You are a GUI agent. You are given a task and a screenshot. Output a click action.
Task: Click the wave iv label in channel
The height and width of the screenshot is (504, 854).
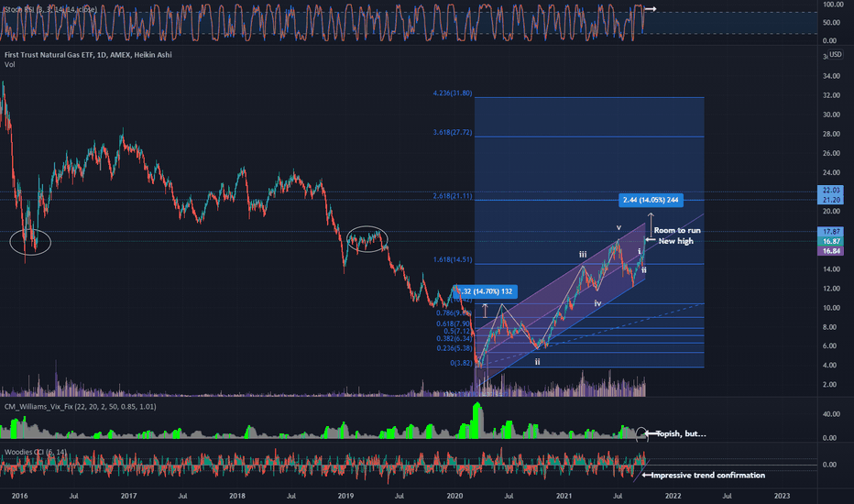click(597, 303)
